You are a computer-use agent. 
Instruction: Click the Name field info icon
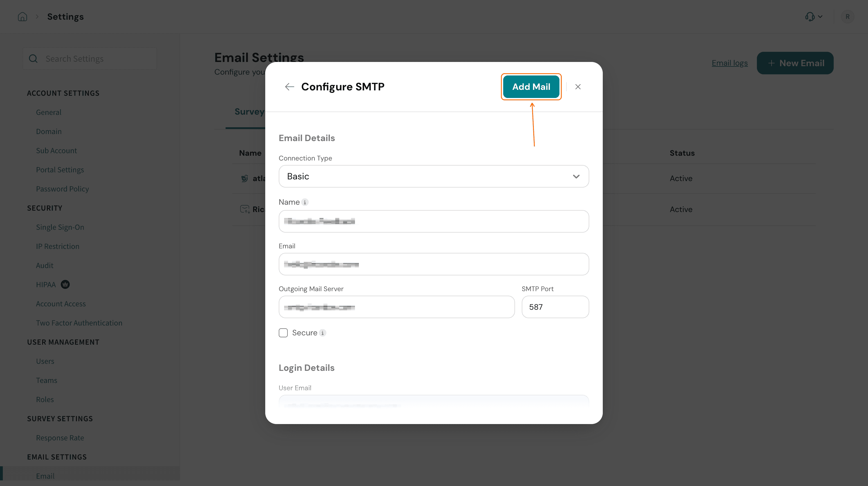tap(305, 202)
